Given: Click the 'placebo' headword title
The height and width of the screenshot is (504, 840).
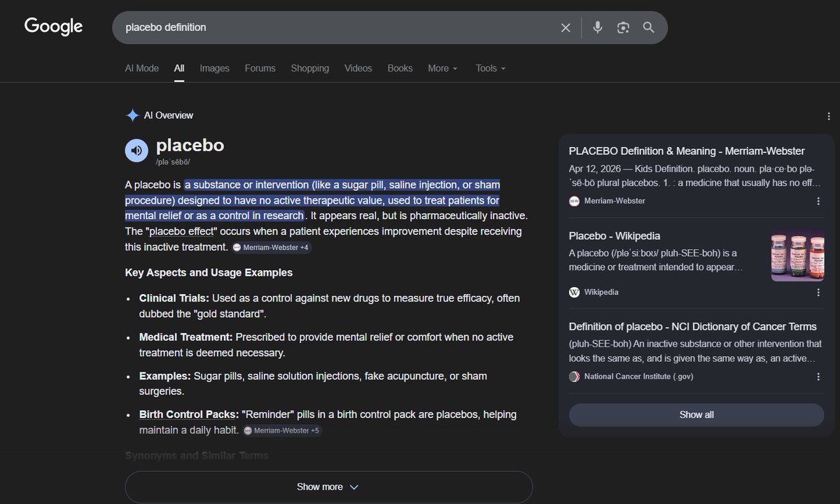Looking at the screenshot, I should click(x=190, y=145).
